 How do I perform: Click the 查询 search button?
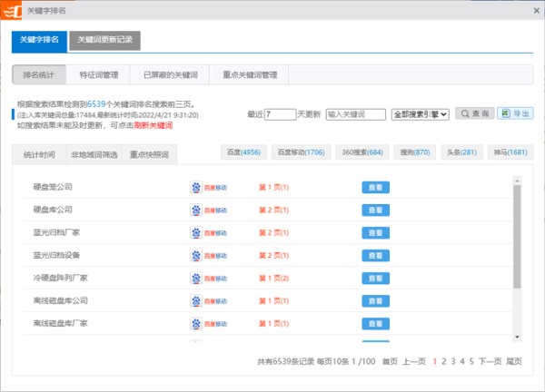475,113
